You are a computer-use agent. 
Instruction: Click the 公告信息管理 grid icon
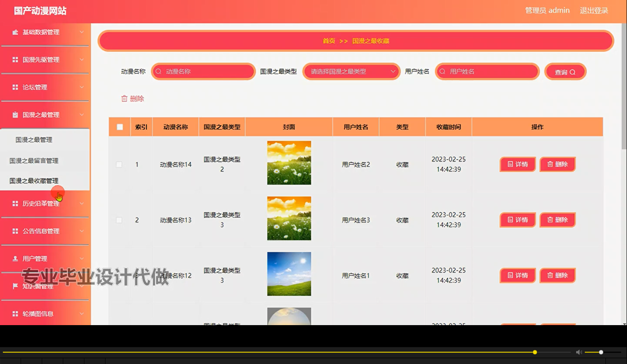15,231
